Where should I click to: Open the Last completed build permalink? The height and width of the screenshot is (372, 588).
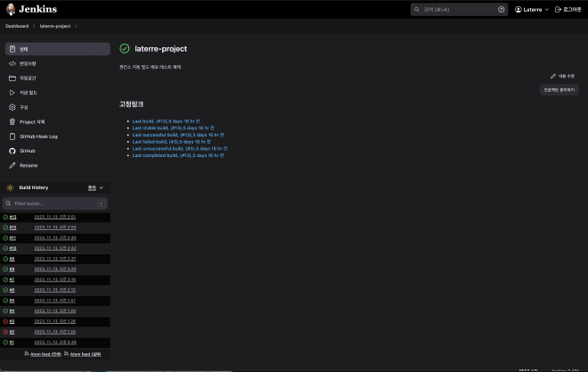pos(178,155)
